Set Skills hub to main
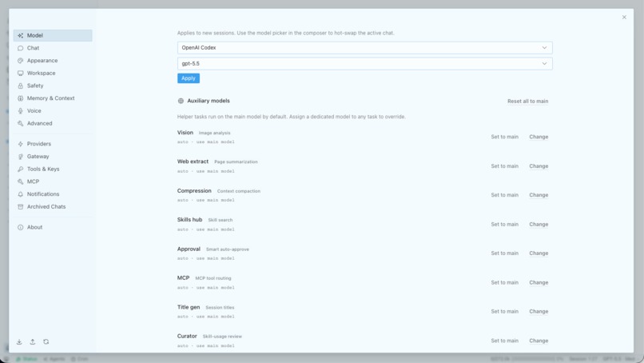644x363 pixels. pyautogui.click(x=504, y=224)
